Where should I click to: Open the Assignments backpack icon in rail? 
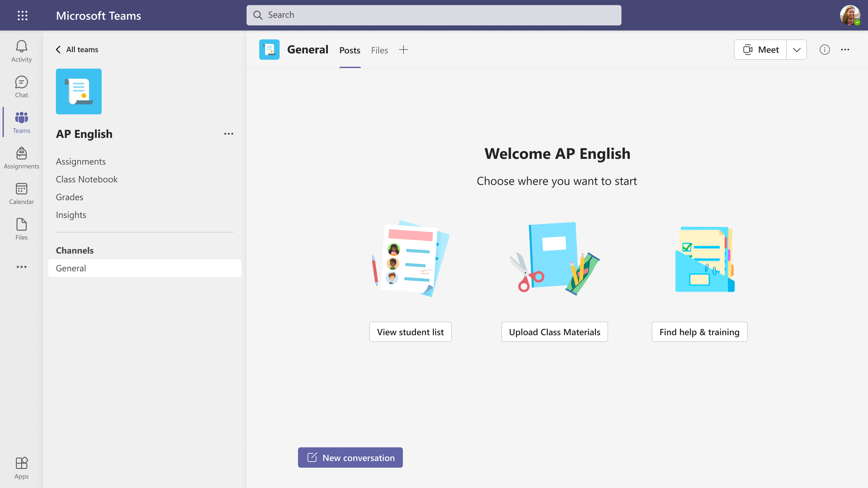click(21, 158)
